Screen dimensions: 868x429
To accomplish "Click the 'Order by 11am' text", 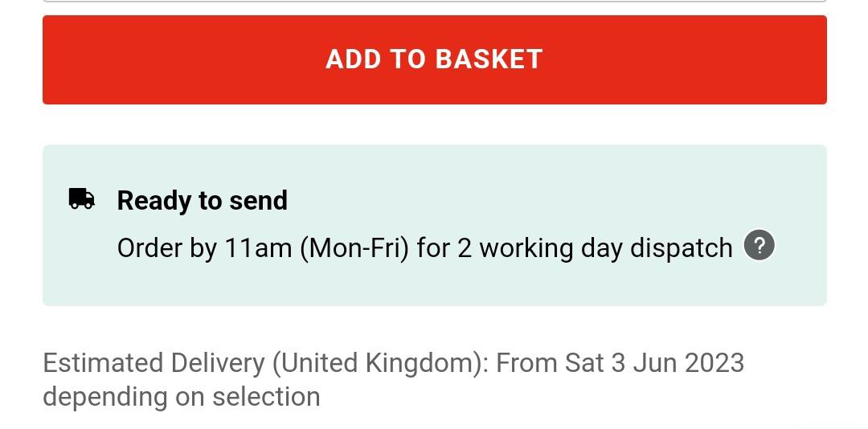I will (204, 248).
